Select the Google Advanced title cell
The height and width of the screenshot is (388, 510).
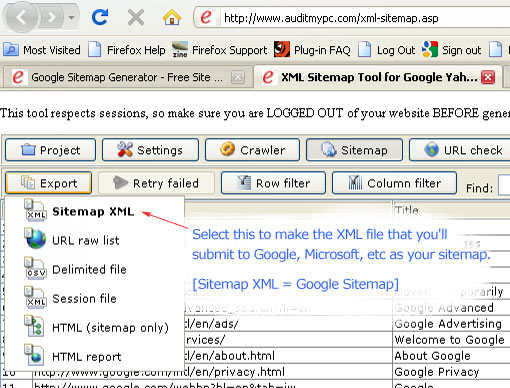tap(451, 308)
